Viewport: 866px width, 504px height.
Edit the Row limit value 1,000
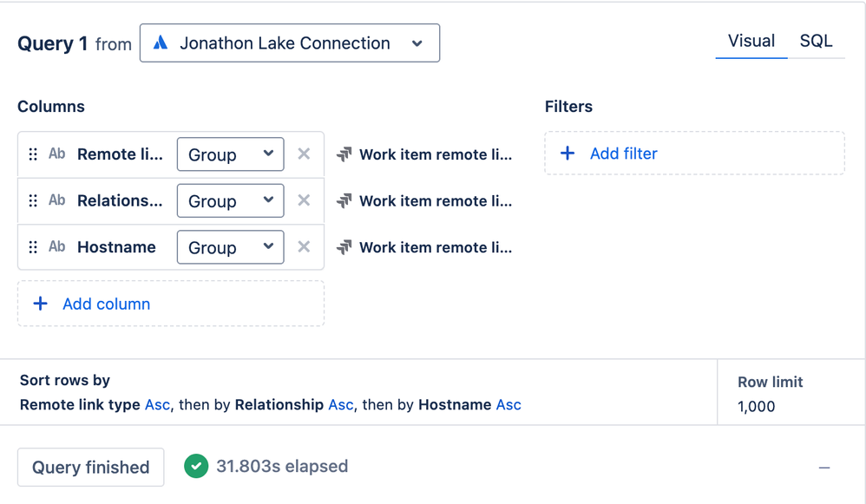(756, 406)
